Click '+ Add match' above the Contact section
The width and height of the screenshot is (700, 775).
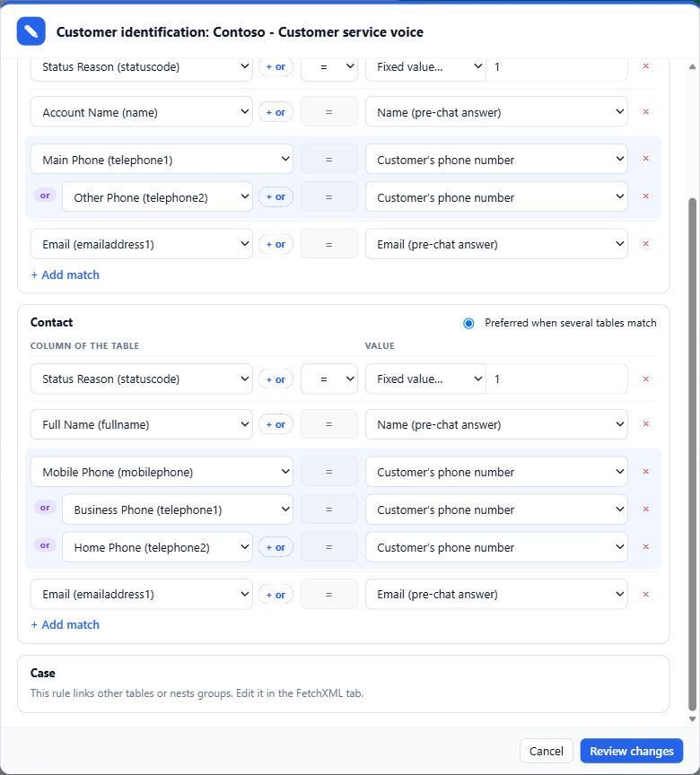(66, 274)
